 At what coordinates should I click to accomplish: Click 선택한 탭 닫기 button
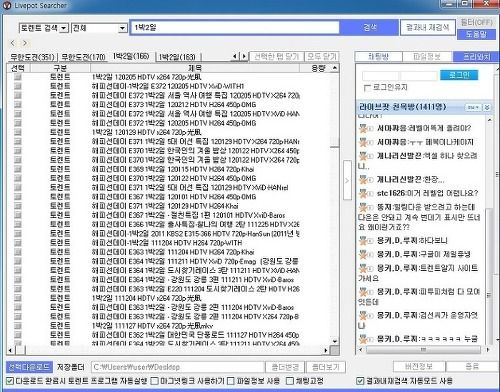[277, 56]
